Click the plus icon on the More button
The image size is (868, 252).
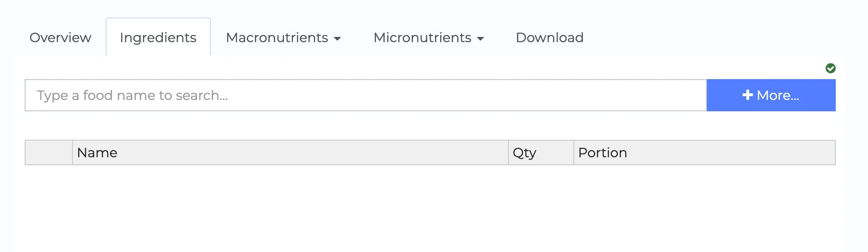coord(747,95)
